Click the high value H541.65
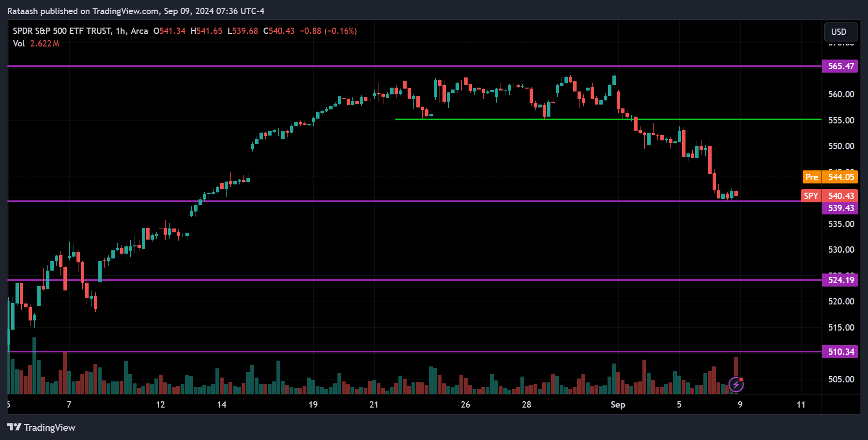868x440 pixels. pyautogui.click(x=206, y=31)
